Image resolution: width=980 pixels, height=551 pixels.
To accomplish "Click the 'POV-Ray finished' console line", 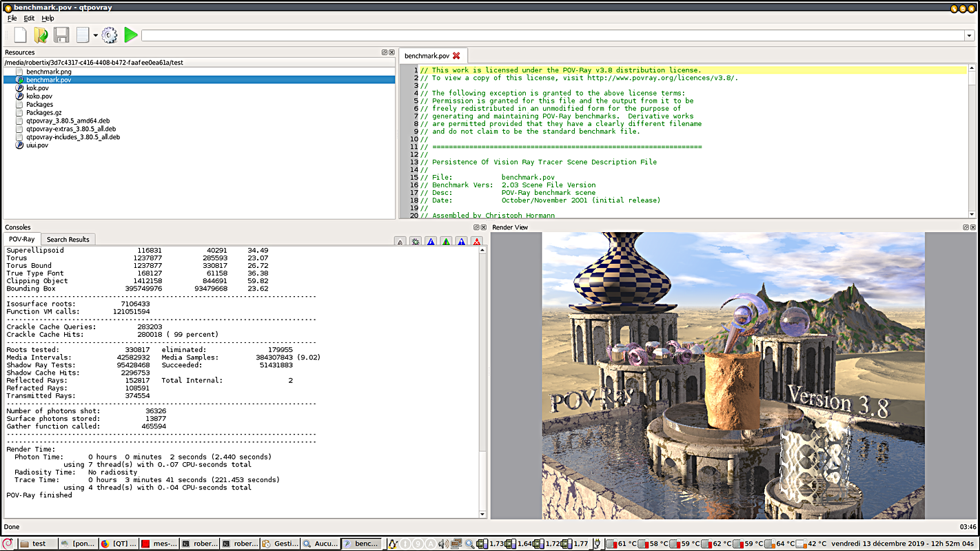I will pyautogui.click(x=39, y=495).
